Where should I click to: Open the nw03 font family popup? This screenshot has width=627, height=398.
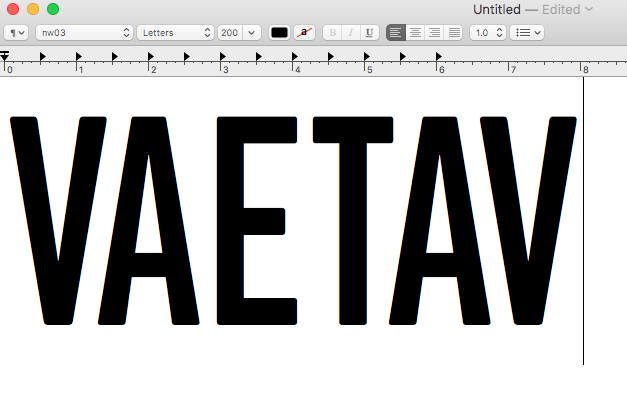click(x=84, y=33)
